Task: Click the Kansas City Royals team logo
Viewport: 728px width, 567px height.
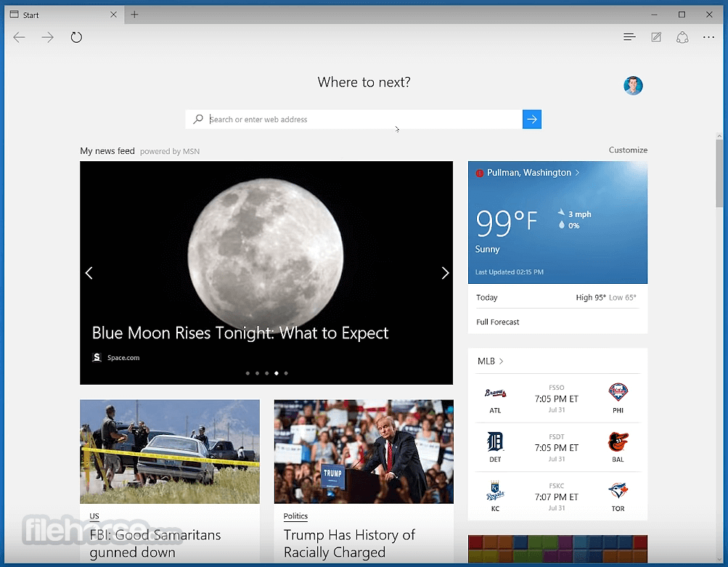Action: point(495,491)
